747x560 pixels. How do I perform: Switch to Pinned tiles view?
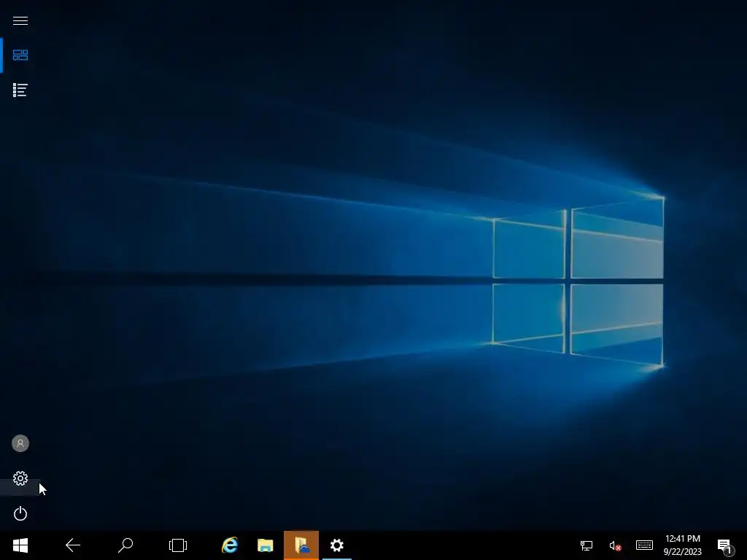20,55
